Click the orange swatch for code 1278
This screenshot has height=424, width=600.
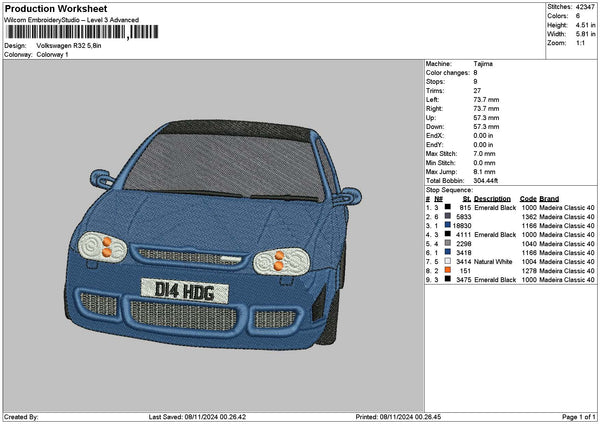pyautogui.click(x=447, y=270)
